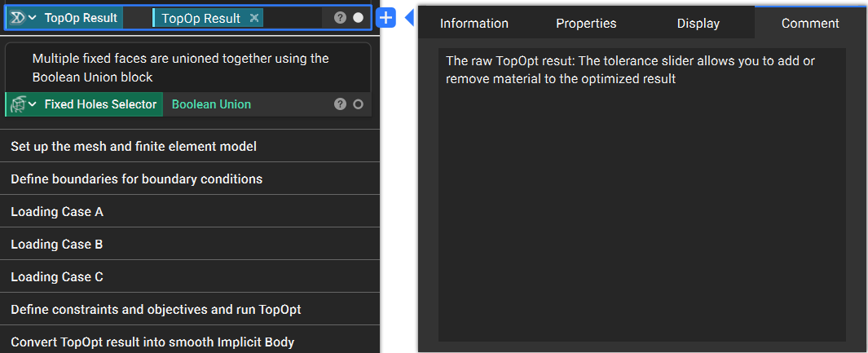Viewport: 868px width, 353px height.
Task: Remove the TopOp Result input chip
Action: 254,18
